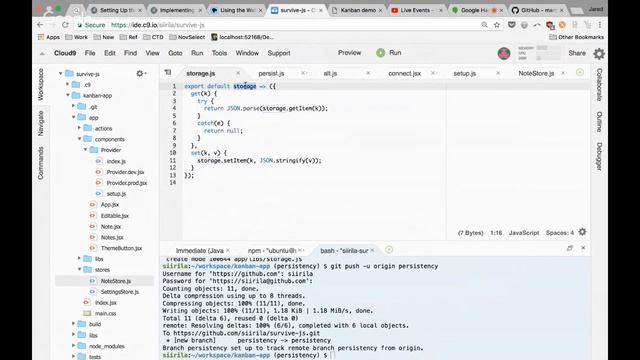This screenshot has width=640, height=360.
Task: Close the persist.js editor tab
Action: coord(303,73)
